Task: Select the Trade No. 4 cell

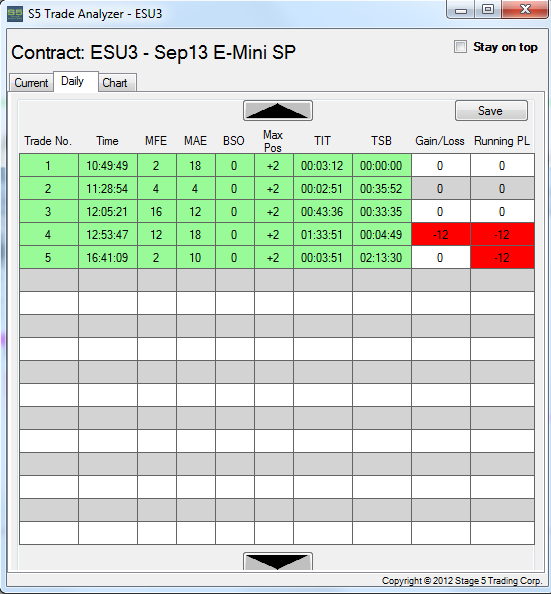Action: pos(49,234)
